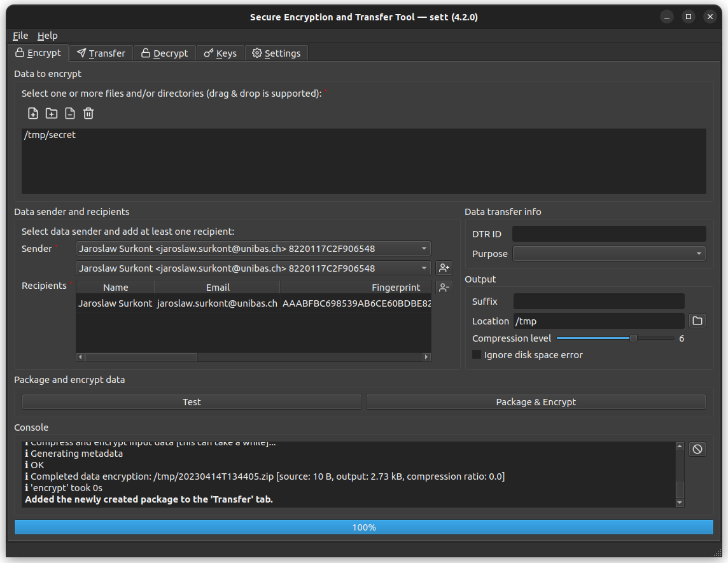Click the Compression level slider handle
Image resolution: width=728 pixels, height=563 pixels.
[633, 338]
